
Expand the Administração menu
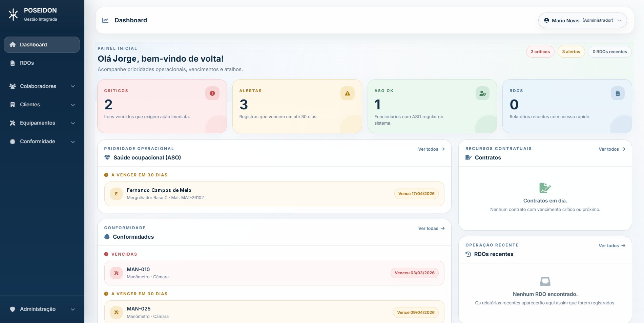click(x=42, y=309)
